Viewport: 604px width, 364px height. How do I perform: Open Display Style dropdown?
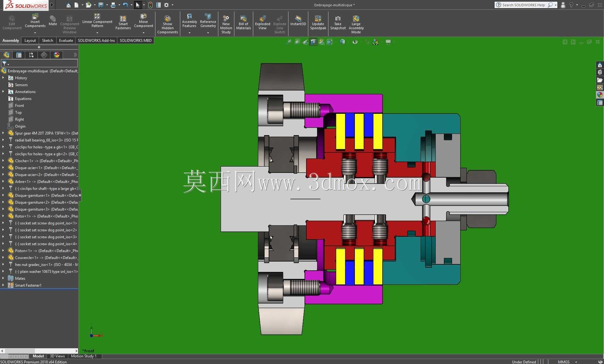(x=343, y=42)
